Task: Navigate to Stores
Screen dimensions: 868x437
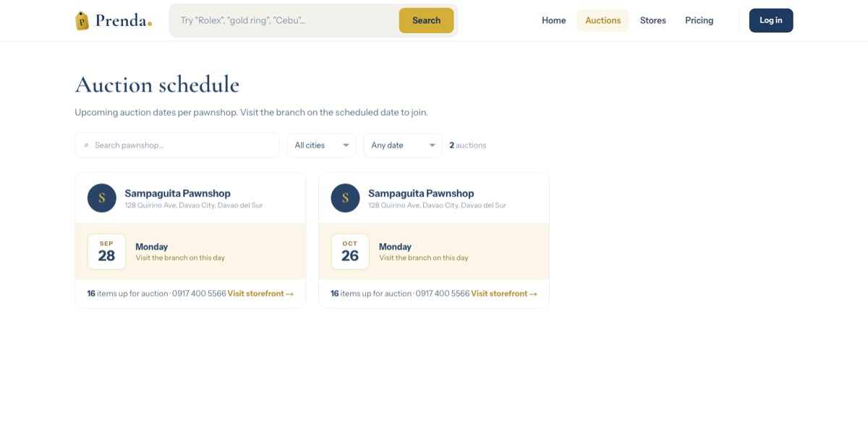Action: (x=653, y=20)
